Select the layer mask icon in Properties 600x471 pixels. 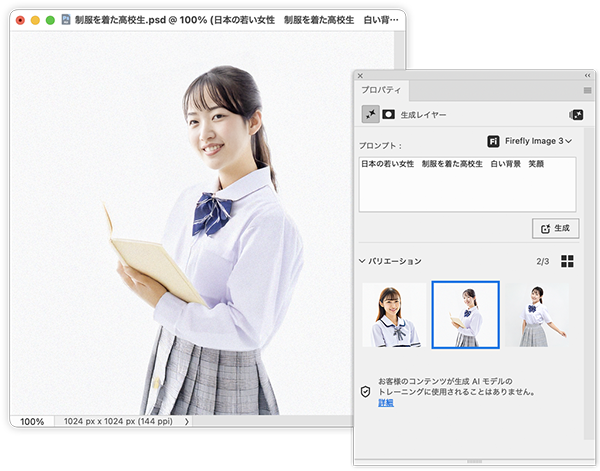(388, 114)
